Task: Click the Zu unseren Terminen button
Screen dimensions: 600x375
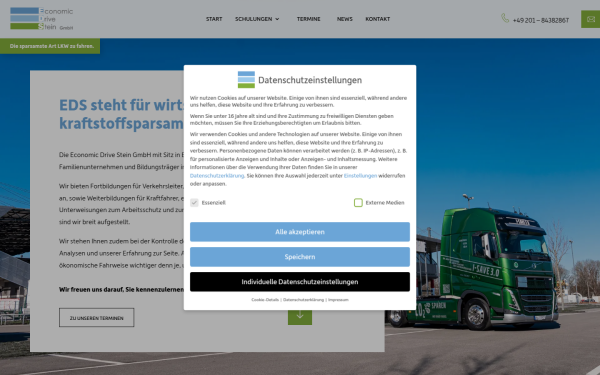Action: (96, 318)
